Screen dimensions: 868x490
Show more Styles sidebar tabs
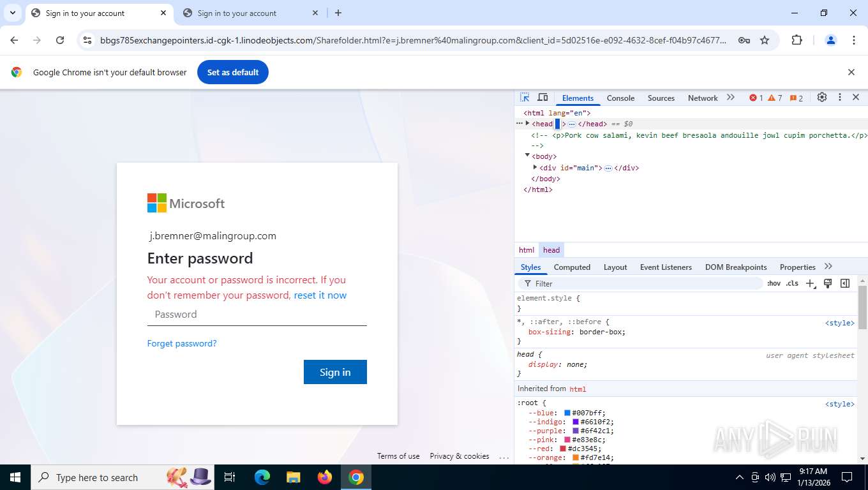point(828,267)
